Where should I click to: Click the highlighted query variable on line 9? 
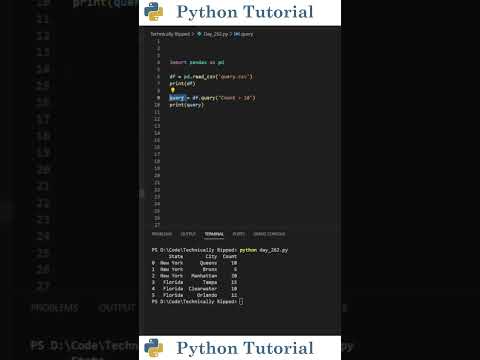pos(177,98)
